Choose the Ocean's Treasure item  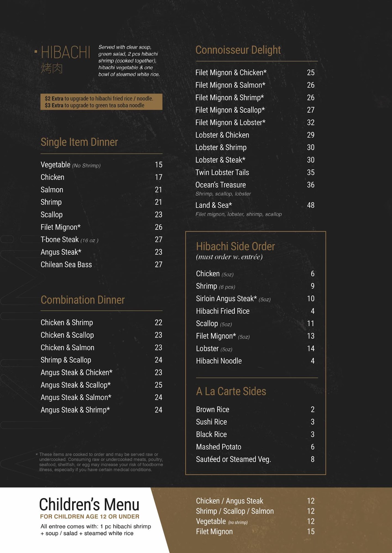pos(221,185)
